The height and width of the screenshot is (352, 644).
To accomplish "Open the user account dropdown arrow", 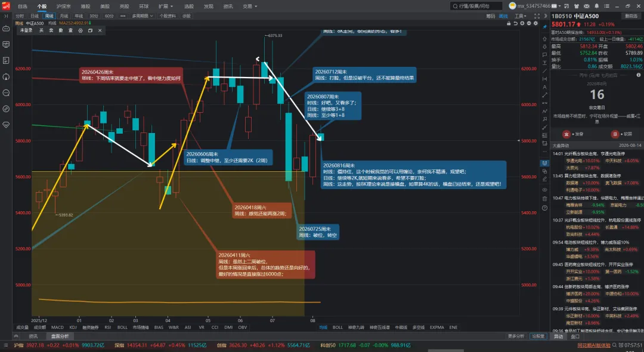I will click(x=559, y=6).
